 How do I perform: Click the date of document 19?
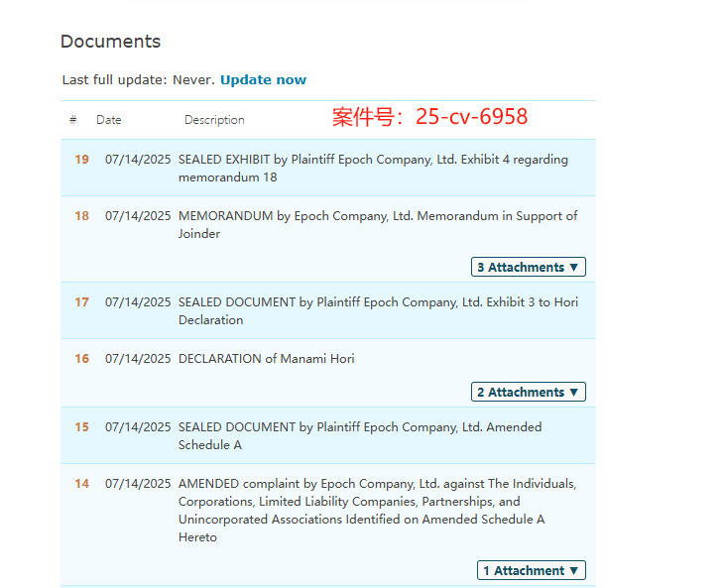[x=138, y=160]
